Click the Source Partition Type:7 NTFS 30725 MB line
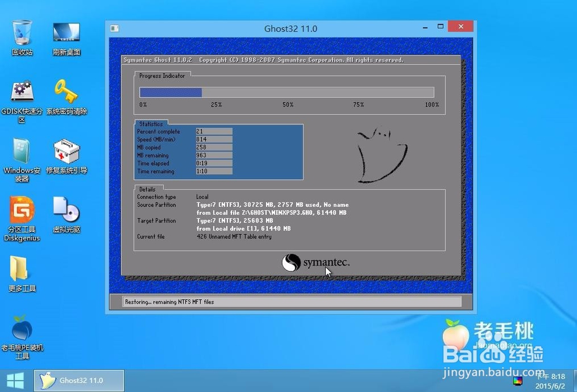Screen dimensions: 577x392 [272, 205]
